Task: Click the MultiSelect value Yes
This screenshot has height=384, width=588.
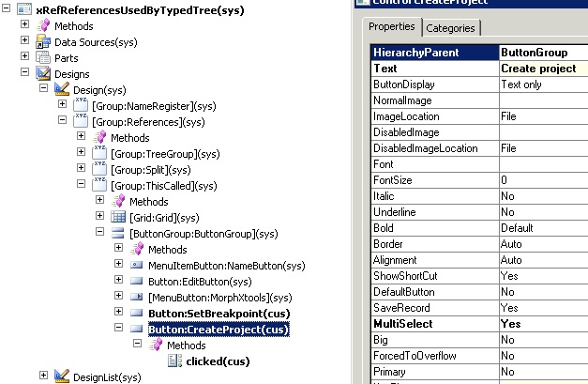Action: pos(543,324)
